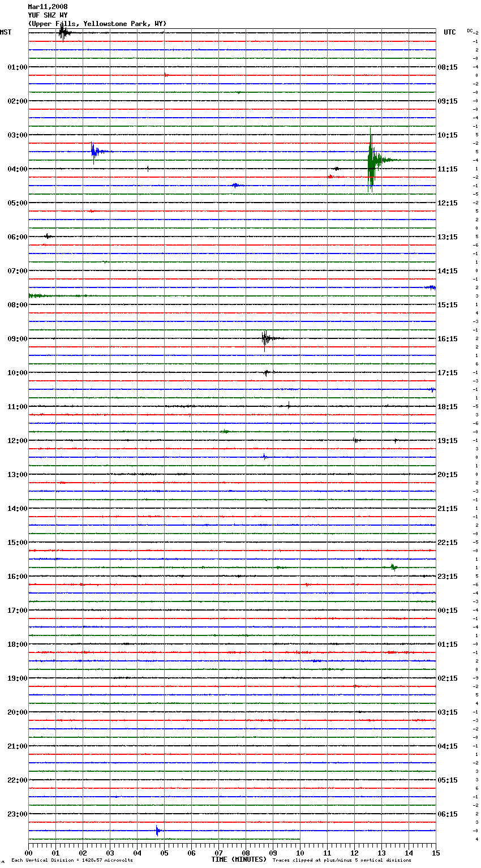481x868 pixels.
Task: Click the 06:15 UTC time label
Action: [448, 814]
